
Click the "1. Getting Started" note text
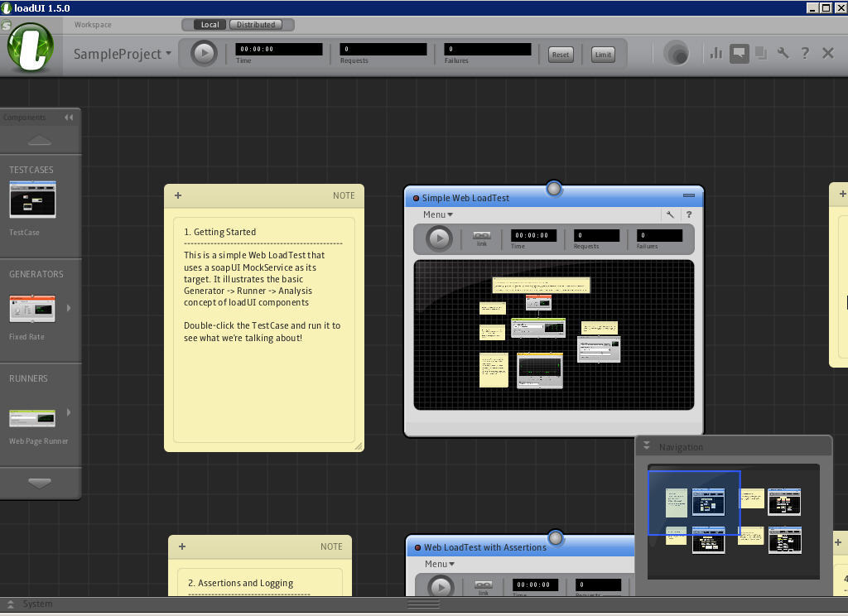(x=219, y=232)
